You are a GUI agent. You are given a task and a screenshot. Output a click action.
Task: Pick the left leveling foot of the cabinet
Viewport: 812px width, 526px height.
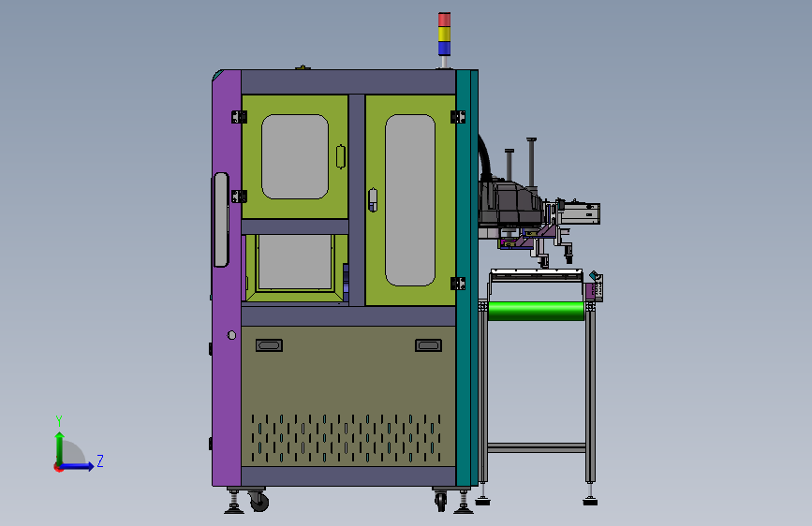(x=233, y=503)
